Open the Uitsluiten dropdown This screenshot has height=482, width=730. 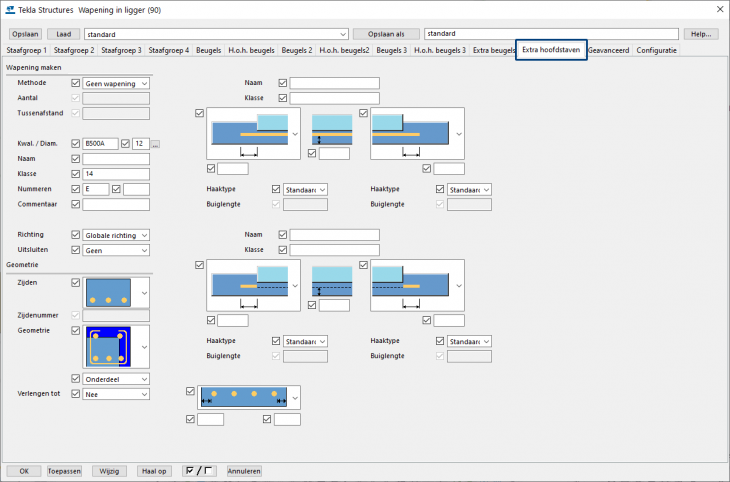[x=116, y=250]
